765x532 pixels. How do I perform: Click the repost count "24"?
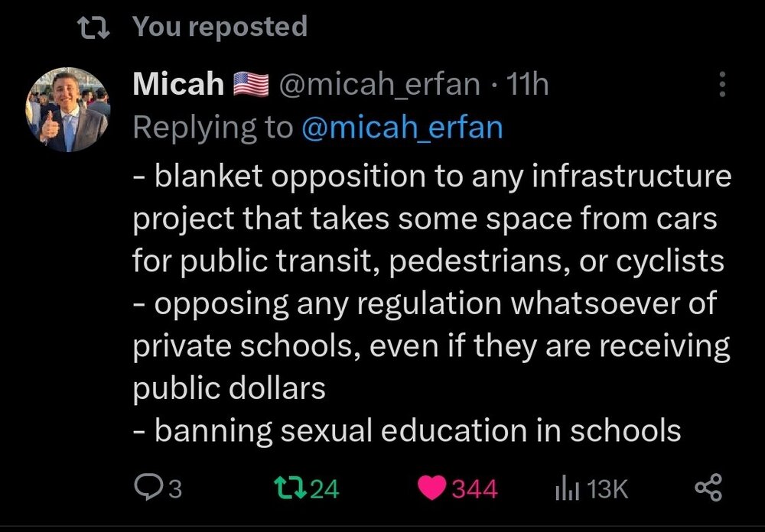pyautogui.click(x=325, y=488)
